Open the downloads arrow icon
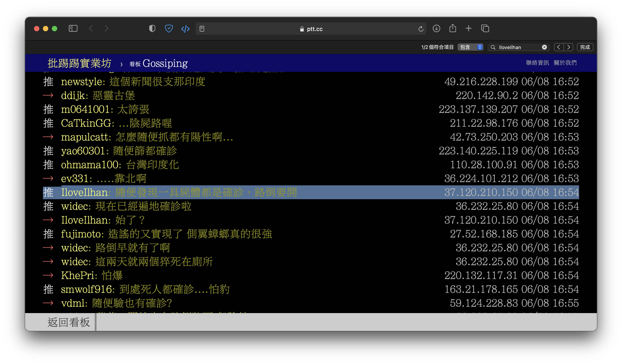622x364 pixels. pyautogui.click(x=436, y=29)
